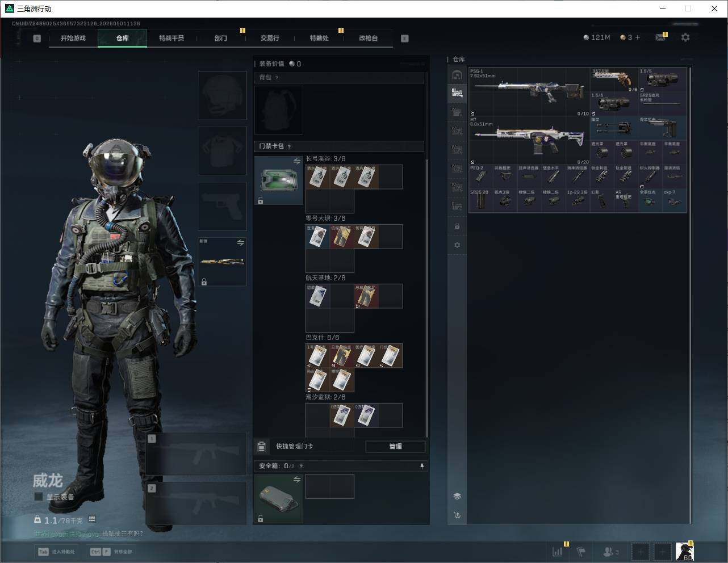Image resolution: width=728 pixels, height=563 pixels.
Task: Click the safe box thumbnail
Action: pyautogui.click(x=279, y=499)
